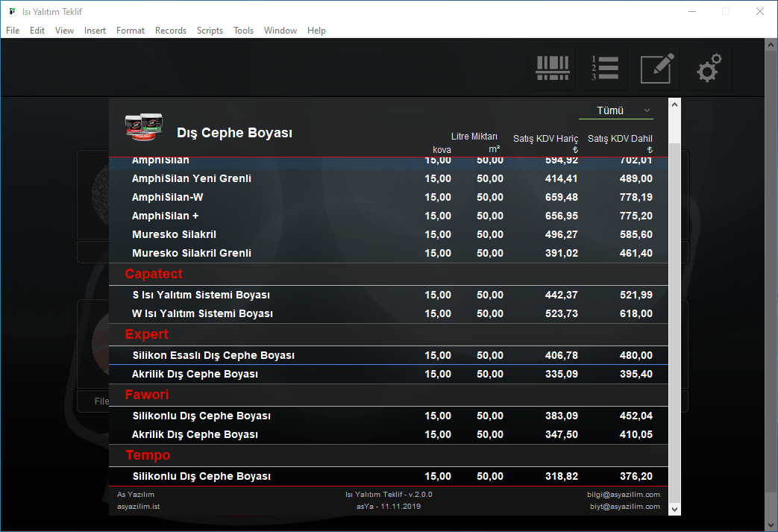Select the AmphiSilan + product

click(x=389, y=216)
